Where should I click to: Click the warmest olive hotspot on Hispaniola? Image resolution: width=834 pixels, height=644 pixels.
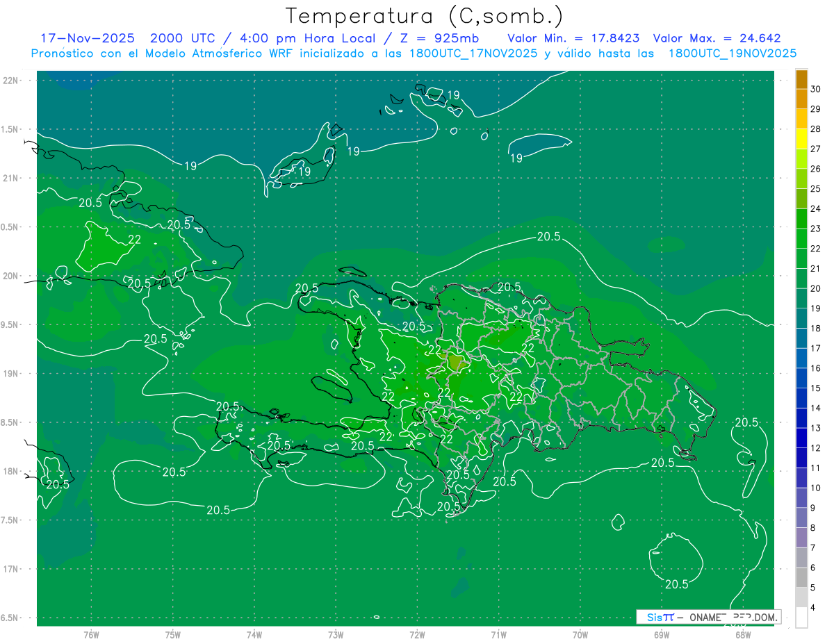[455, 362]
